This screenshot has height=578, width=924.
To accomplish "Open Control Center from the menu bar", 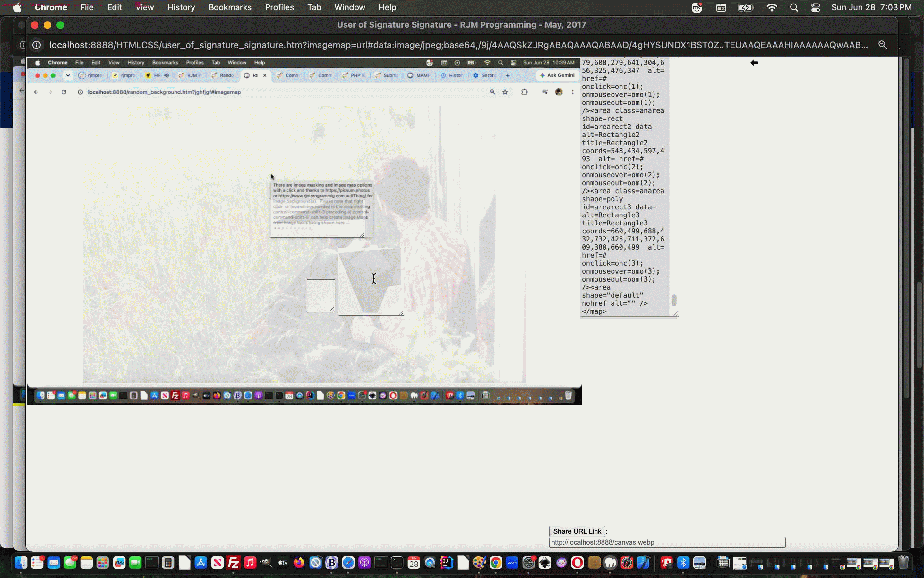I will 816,8.
